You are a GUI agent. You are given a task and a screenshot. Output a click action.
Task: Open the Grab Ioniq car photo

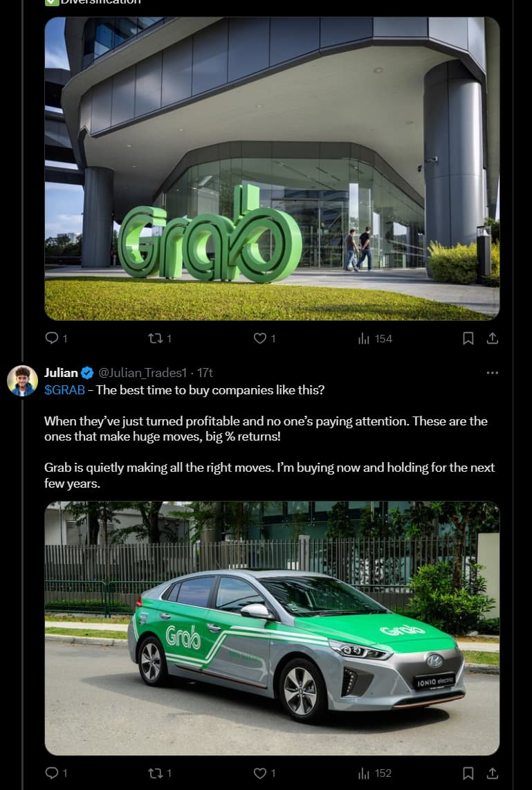pyautogui.click(x=272, y=627)
